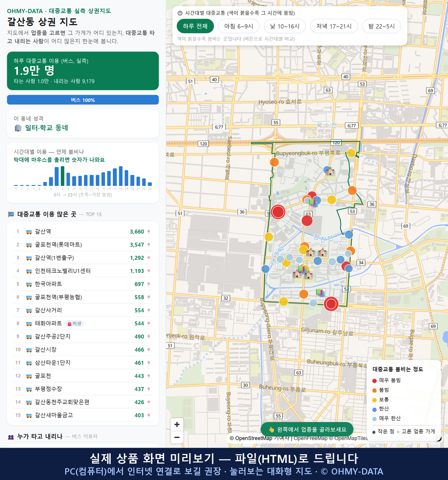The height and width of the screenshot is (480, 448).
Task: Click the yellow 보통 legend dot
Action: point(374,400)
